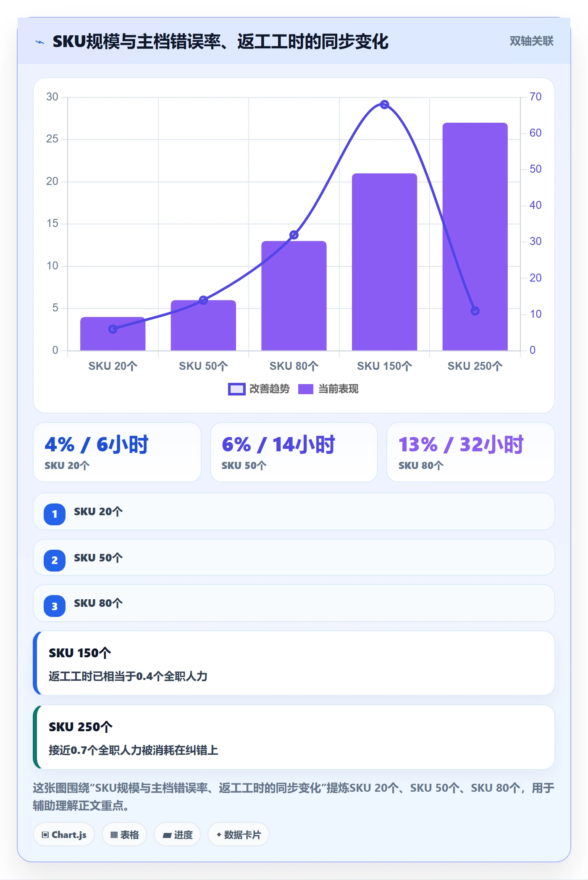This screenshot has width=588, height=880.
Task: Click the lightning bolt icon beside the title
Action: (x=40, y=42)
